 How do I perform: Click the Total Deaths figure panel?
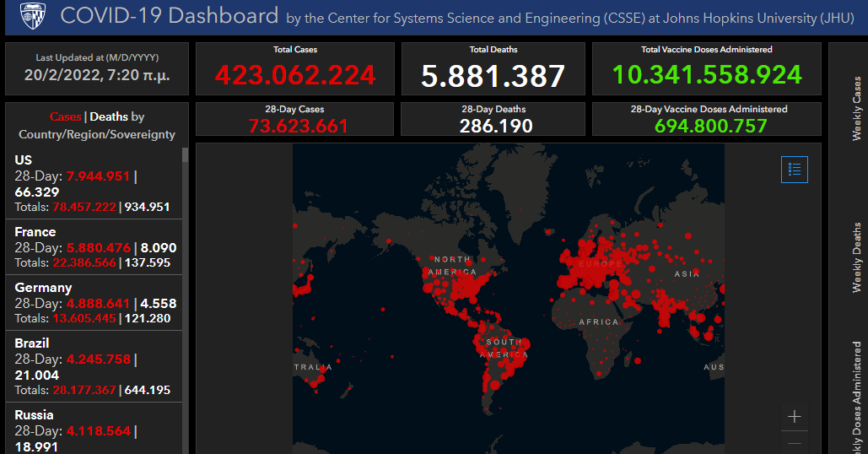click(x=493, y=69)
